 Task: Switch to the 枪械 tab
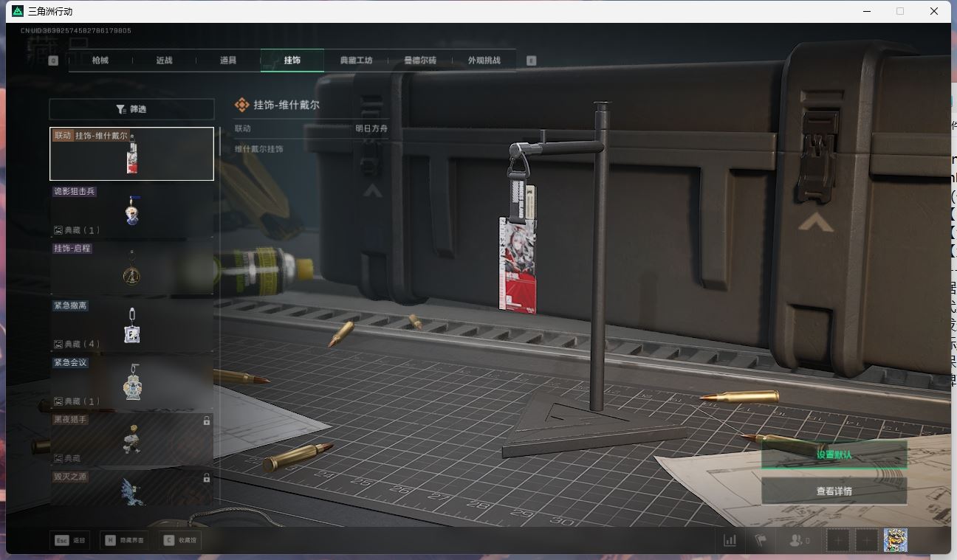pyautogui.click(x=100, y=61)
